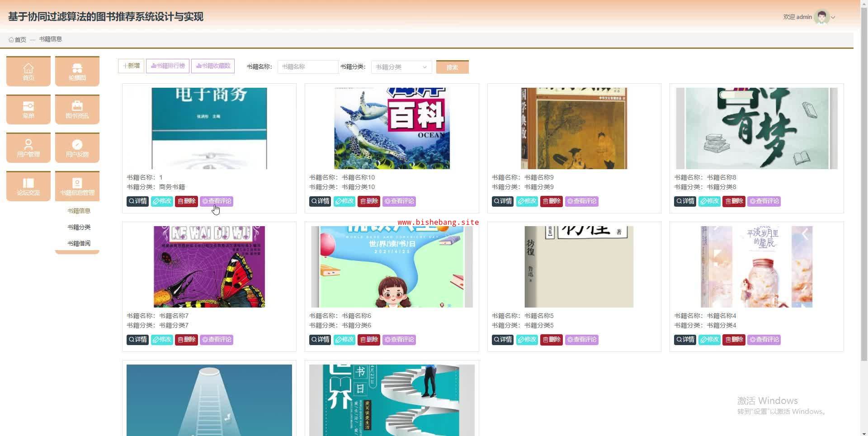Expand the 书籍分类 filter dropdown
The height and width of the screenshot is (436, 868).
(x=401, y=67)
